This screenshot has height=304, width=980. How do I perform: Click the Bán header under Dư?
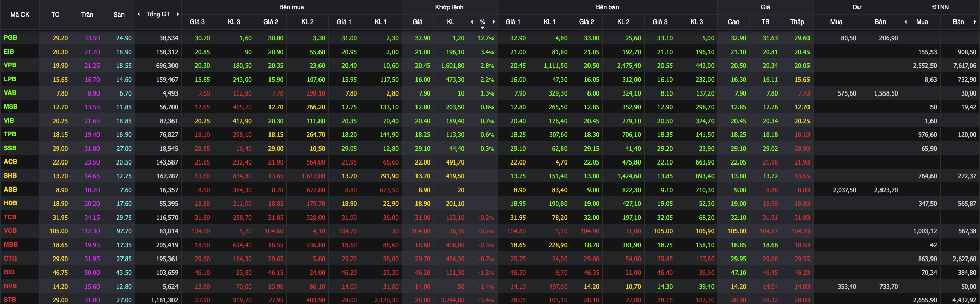pos(880,22)
